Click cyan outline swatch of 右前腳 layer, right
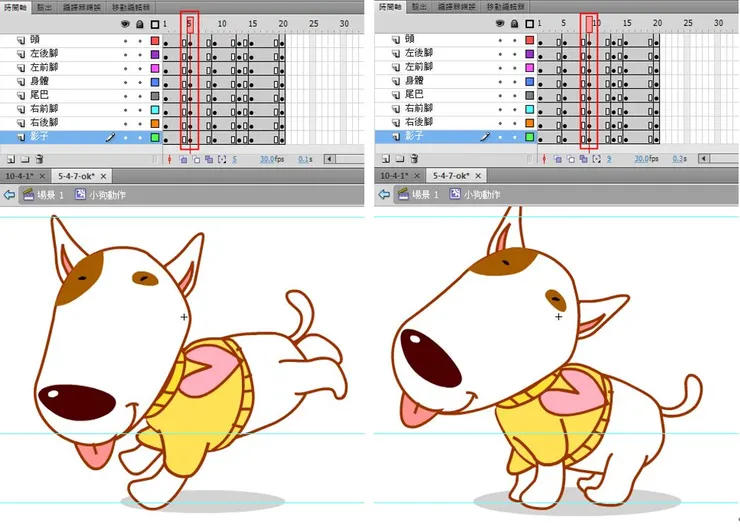740x528 pixels. click(x=530, y=109)
